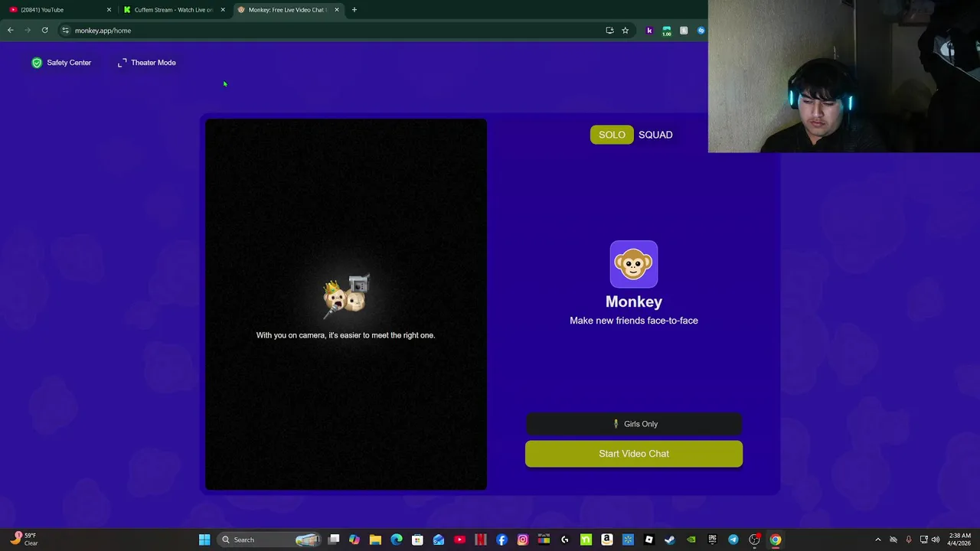Open the grey square browser extension
Viewport: 980px width, 551px height.
684,31
